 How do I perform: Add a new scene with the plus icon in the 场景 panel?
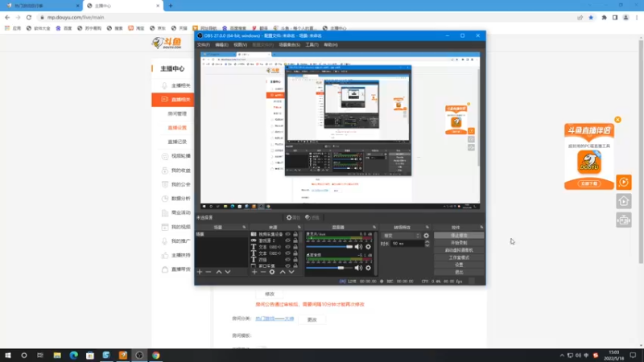pyautogui.click(x=200, y=272)
